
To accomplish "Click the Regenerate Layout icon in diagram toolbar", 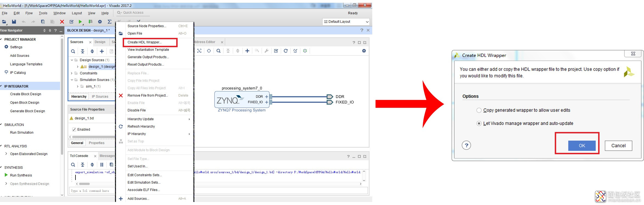I will point(286,51).
